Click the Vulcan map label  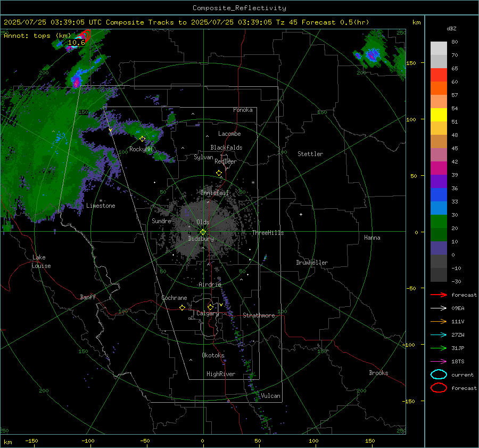tap(271, 396)
